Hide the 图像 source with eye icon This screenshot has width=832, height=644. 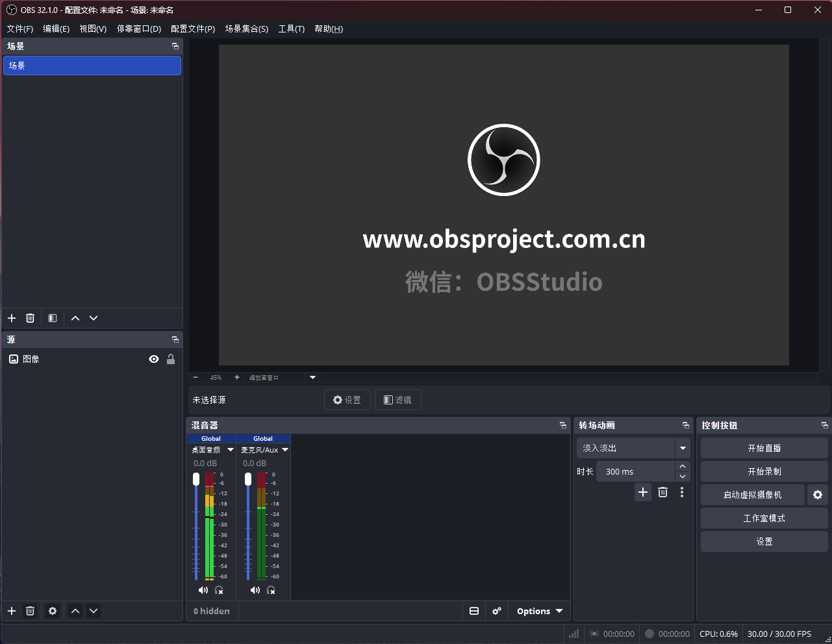click(x=154, y=359)
